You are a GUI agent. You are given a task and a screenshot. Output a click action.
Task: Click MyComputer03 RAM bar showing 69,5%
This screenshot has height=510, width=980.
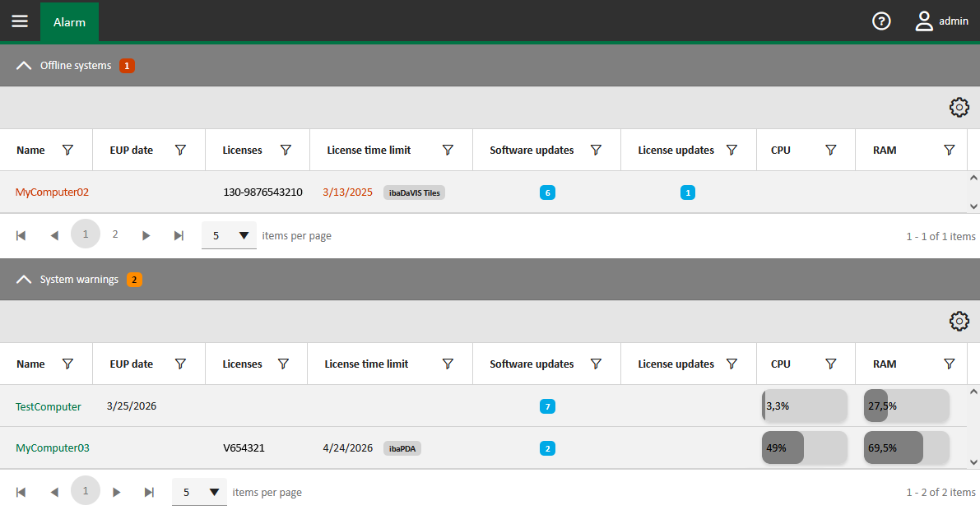pos(906,447)
